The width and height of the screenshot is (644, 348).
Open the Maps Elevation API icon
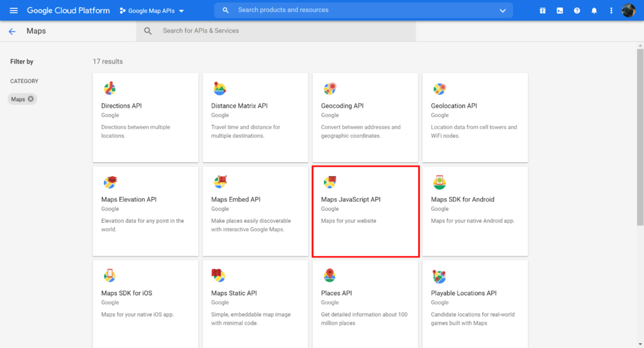coord(109,182)
